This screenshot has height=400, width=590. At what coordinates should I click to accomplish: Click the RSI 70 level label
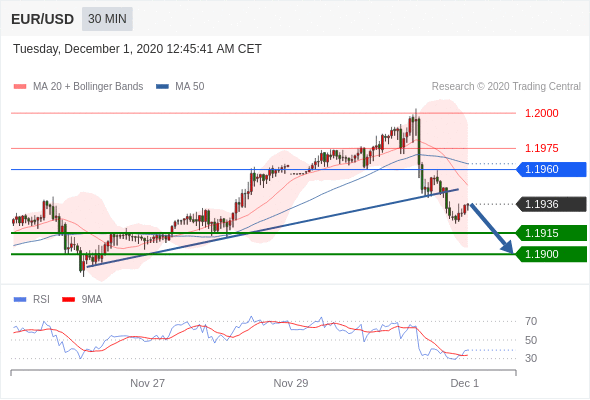point(531,321)
